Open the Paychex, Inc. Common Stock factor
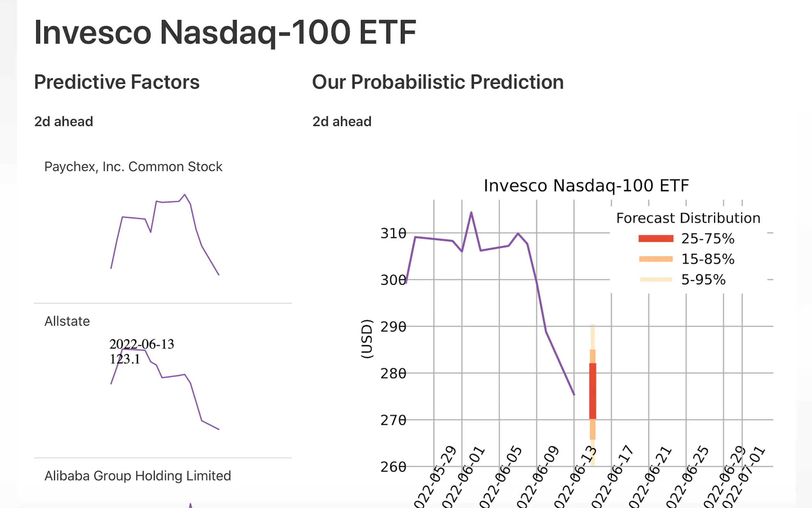The image size is (812, 508). [133, 167]
